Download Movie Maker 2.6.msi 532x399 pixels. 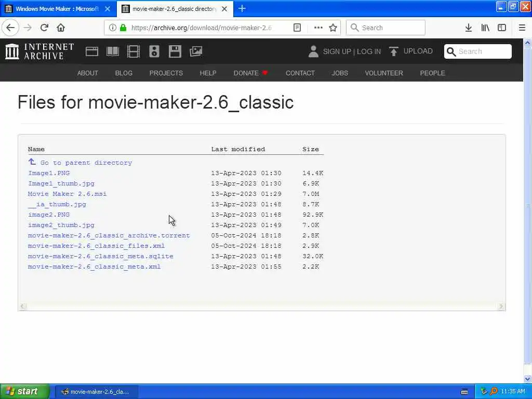click(67, 194)
